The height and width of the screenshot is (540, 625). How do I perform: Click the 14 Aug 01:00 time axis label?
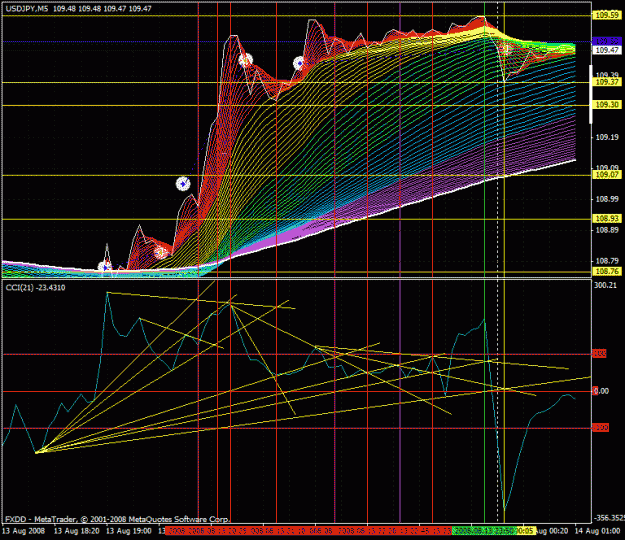click(598, 531)
